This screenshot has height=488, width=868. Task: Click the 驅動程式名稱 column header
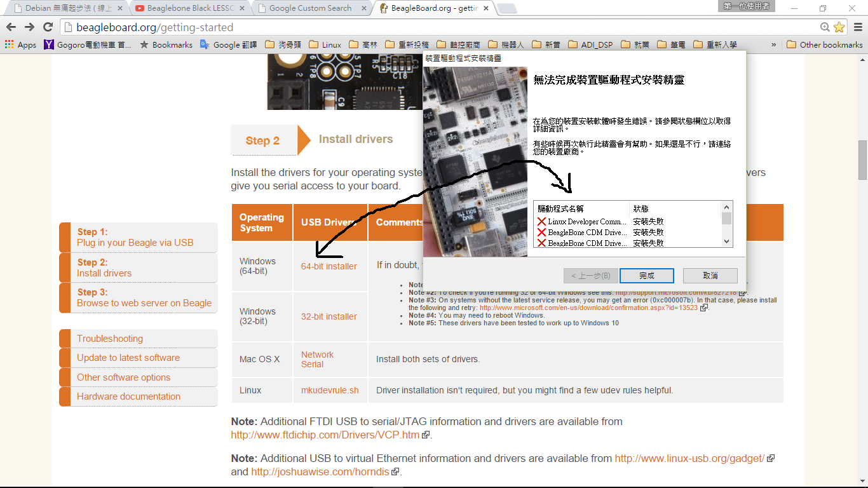(581, 208)
